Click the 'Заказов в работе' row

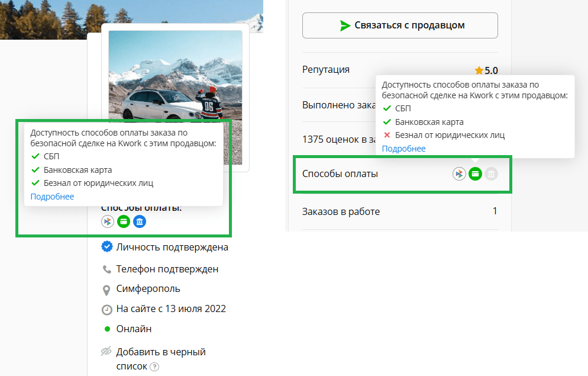click(x=400, y=211)
